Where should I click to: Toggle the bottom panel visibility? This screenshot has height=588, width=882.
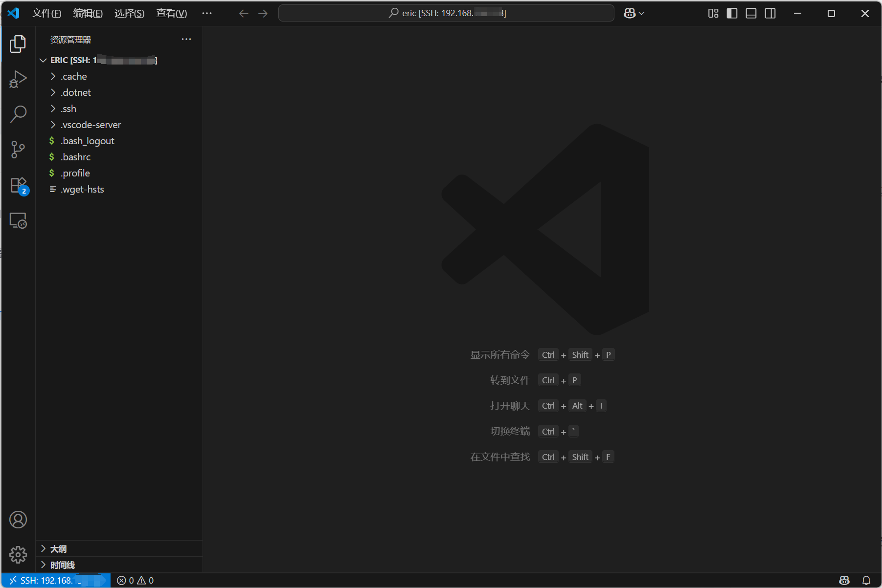pyautogui.click(x=750, y=13)
